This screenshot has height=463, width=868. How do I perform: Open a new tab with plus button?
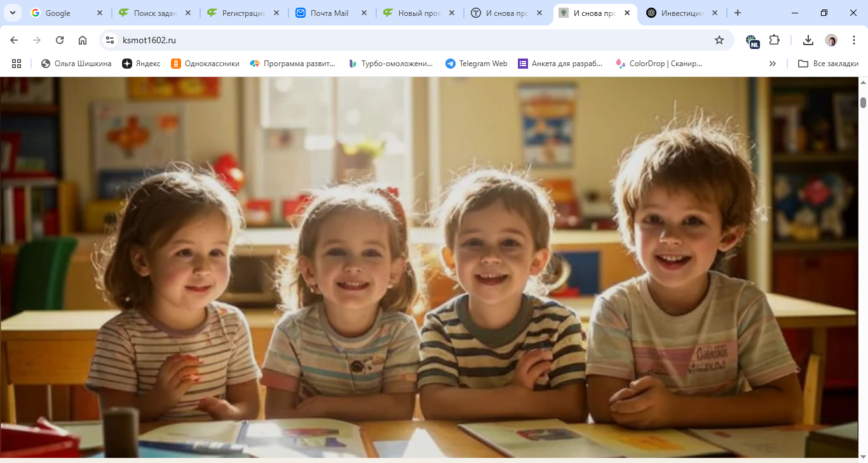tap(737, 13)
